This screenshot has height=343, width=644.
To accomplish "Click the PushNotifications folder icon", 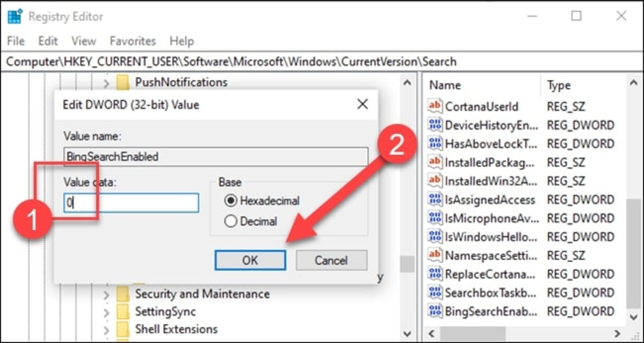I will (x=123, y=83).
